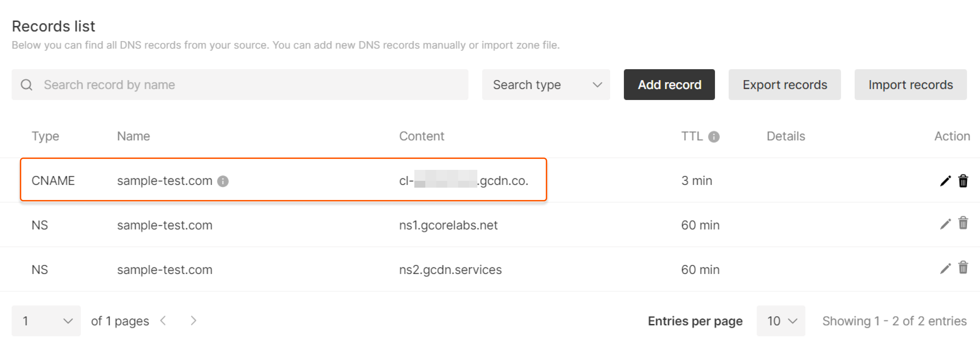980x350 pixels.
Task: Open the Entries per page dropdown
Action: 781,321
